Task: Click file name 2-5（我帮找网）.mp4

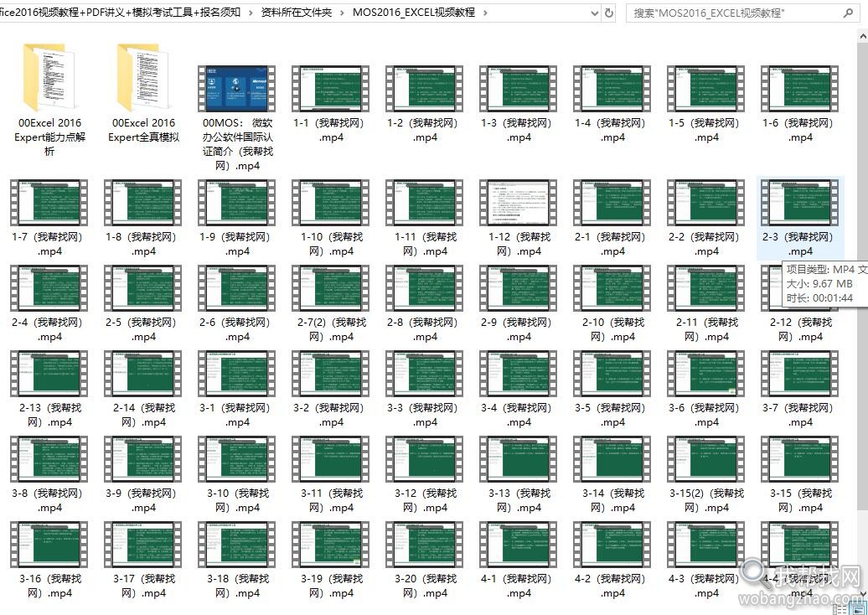Action: (143, 329)
